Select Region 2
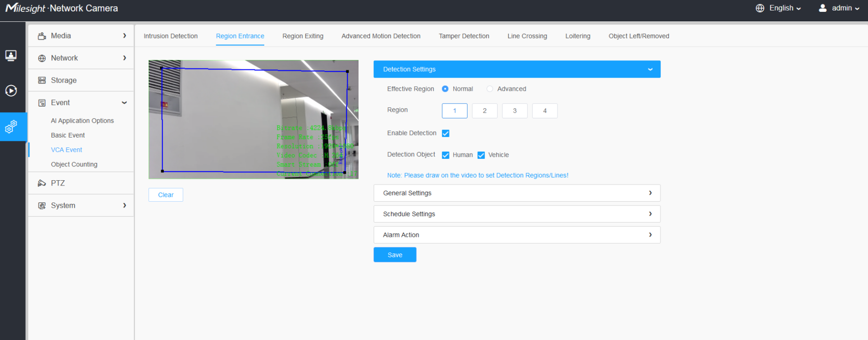The height and width of the screenshot is (340, 868). [485, 111]
